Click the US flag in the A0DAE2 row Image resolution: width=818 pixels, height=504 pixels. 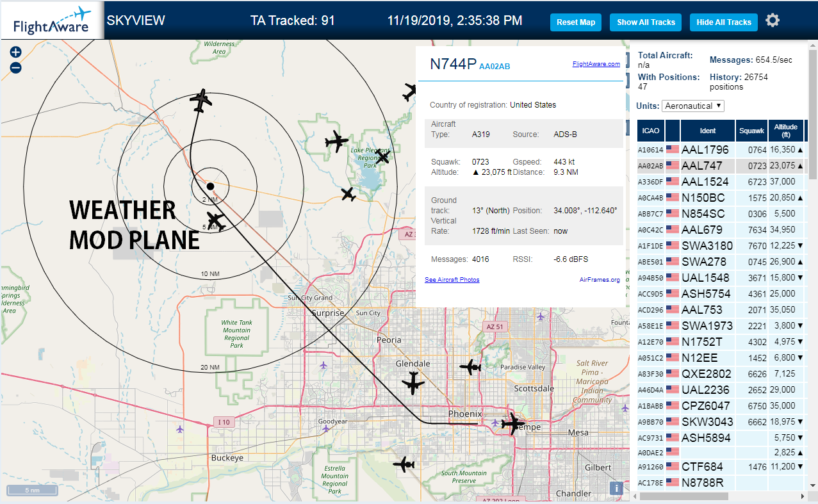coord(673,451)
